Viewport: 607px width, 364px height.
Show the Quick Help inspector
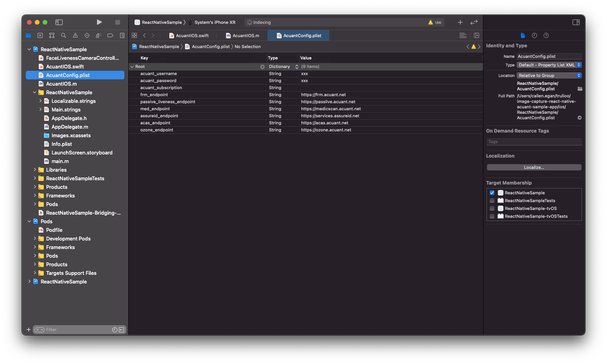[546, 36]
